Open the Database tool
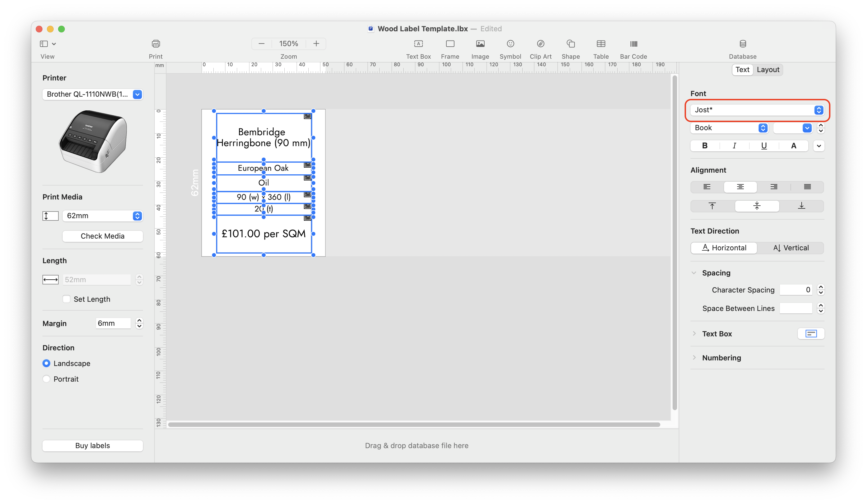 [742, 44]
